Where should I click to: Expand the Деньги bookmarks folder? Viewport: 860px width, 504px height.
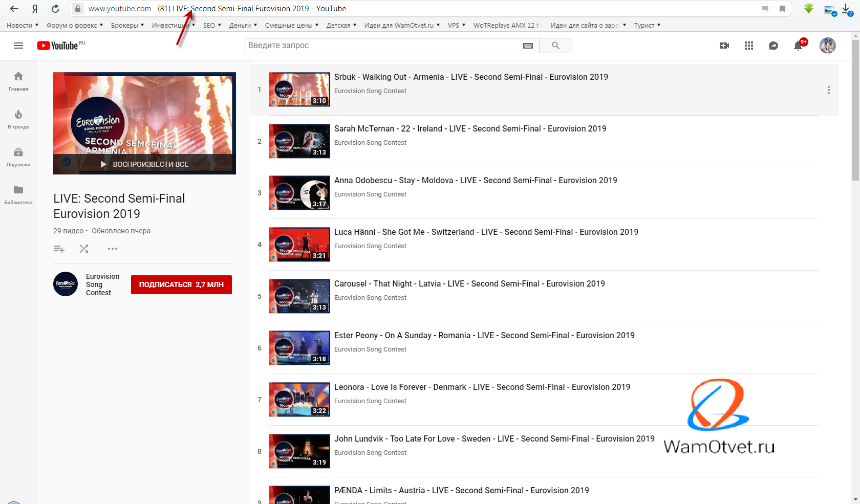[243, 25]
